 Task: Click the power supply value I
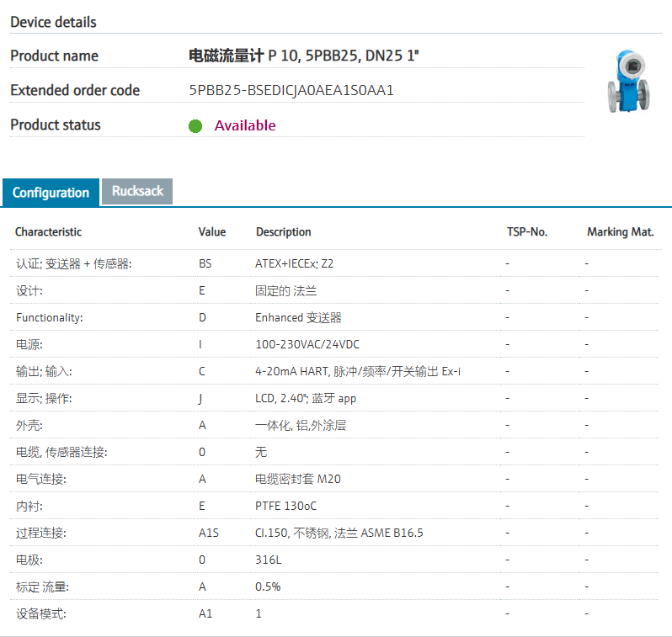200,344
